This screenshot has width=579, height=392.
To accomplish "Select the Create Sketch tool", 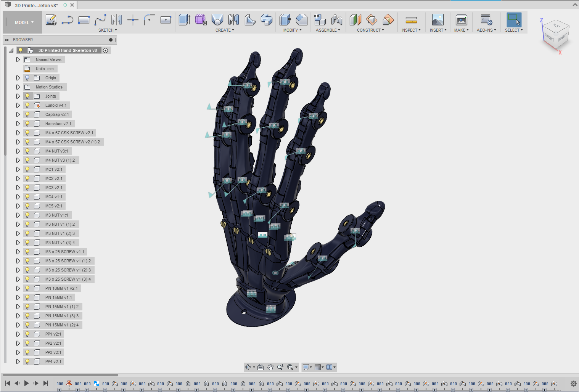I will coord(51,20).
